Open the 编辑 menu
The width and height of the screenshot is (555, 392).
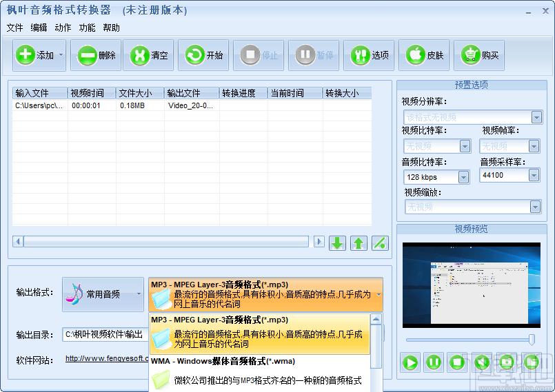click(x=39, y=28)
